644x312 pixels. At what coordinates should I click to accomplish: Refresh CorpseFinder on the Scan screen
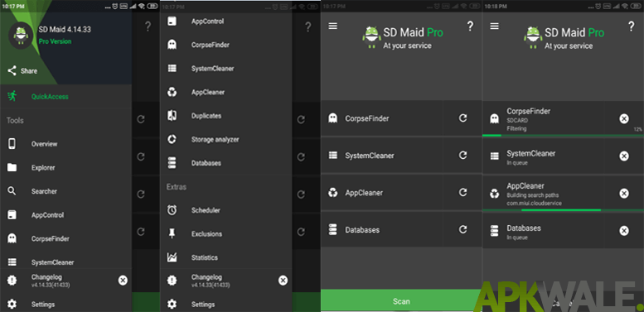(x=462, y=118)
